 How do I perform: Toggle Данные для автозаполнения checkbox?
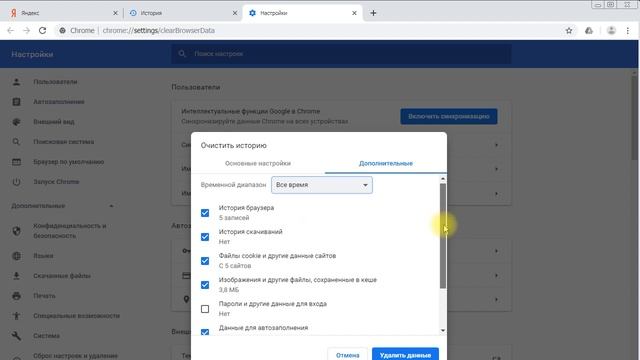205,332
